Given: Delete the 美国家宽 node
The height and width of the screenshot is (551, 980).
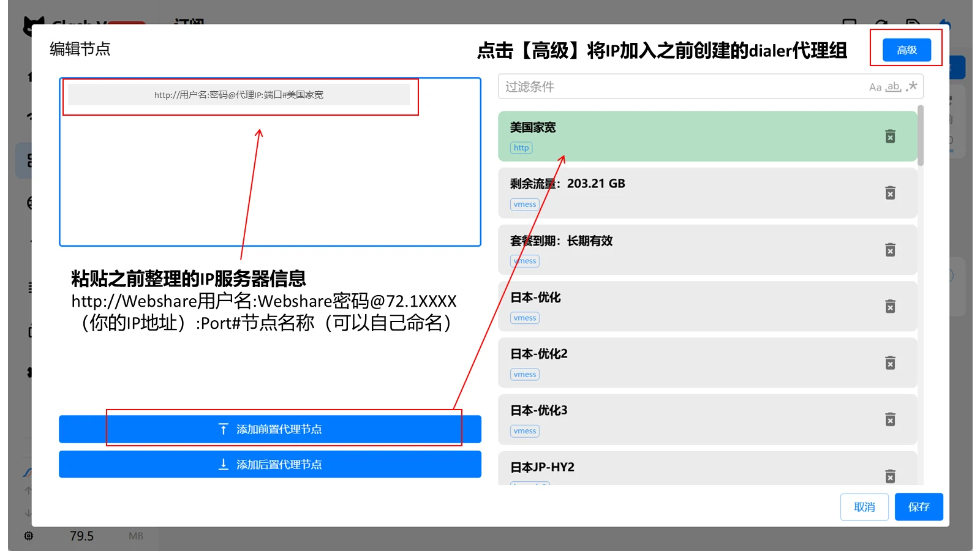Looking at the screenshot, I should pyautogui.click(x=891, y=136).
